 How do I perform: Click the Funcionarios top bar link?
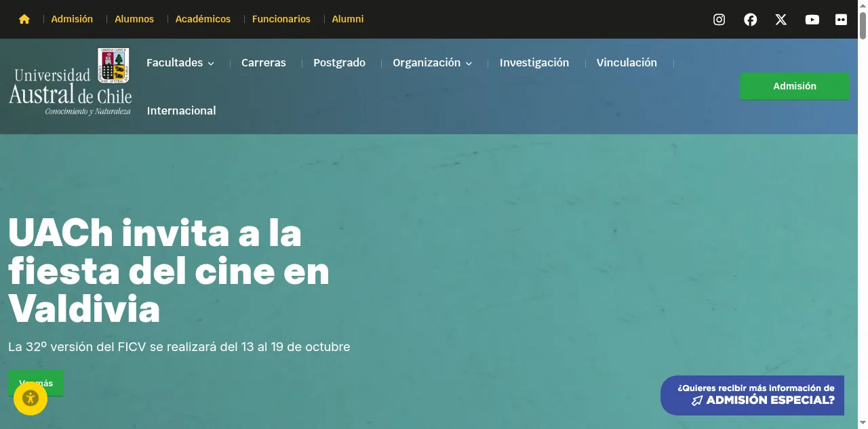click(x=281, y=19)
